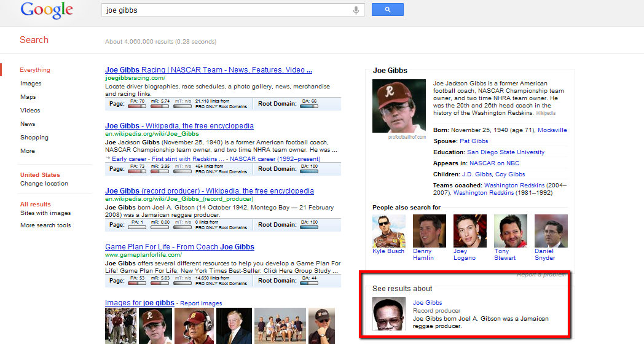Screen dimensions: 644x344
Task: Click the Change location link
Action: point(44,184)
